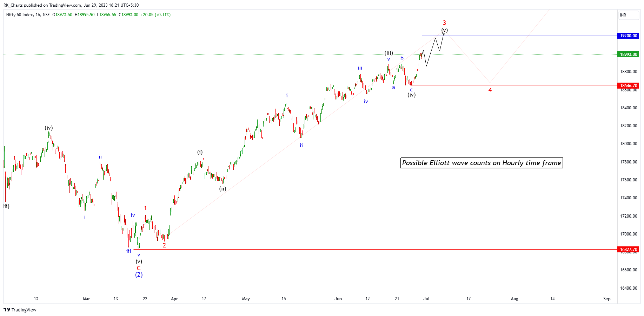The image size is (644, 316).
Task: Click the 'Possible Elliott wave counts' text box
Action: pos(482,163)
